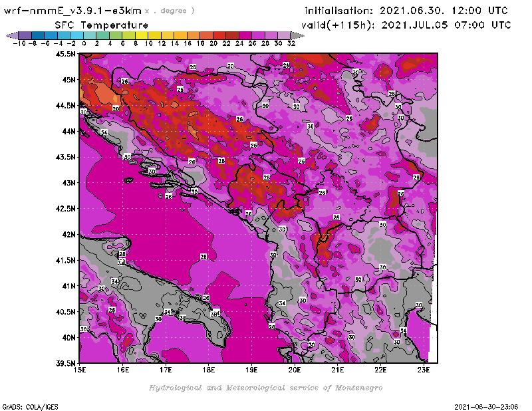This screenshot has width=532, height=411.
Task: Click the '43.5N' latitude label
Action: point(65,157)
